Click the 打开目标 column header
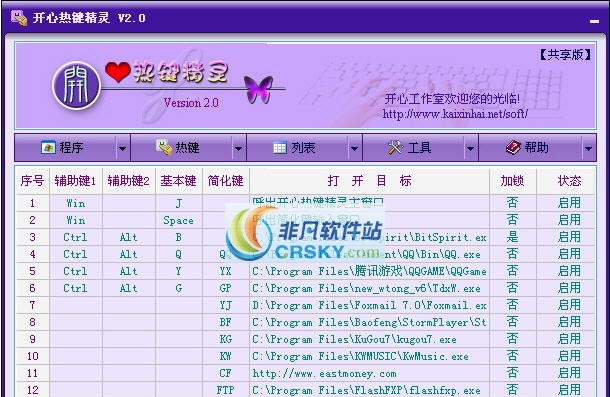The width and height of the screenshot is (610, 397). [x=369, y=181]
